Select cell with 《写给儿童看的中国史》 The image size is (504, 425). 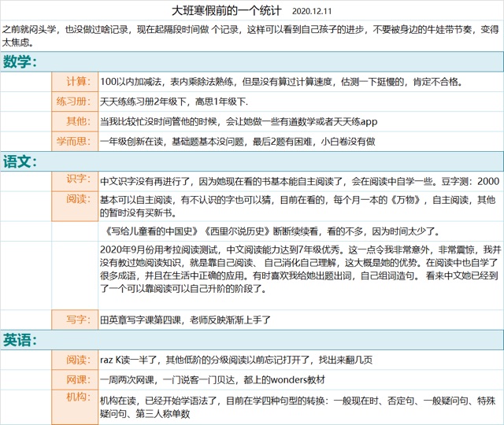click(301, 231)
